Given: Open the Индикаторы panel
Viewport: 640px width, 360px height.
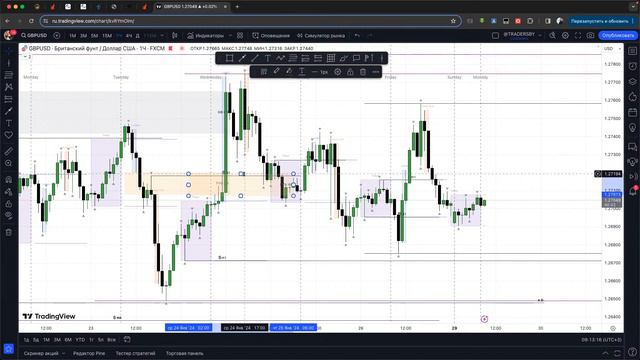Looking at the screenshot, I should pos(206,36).
